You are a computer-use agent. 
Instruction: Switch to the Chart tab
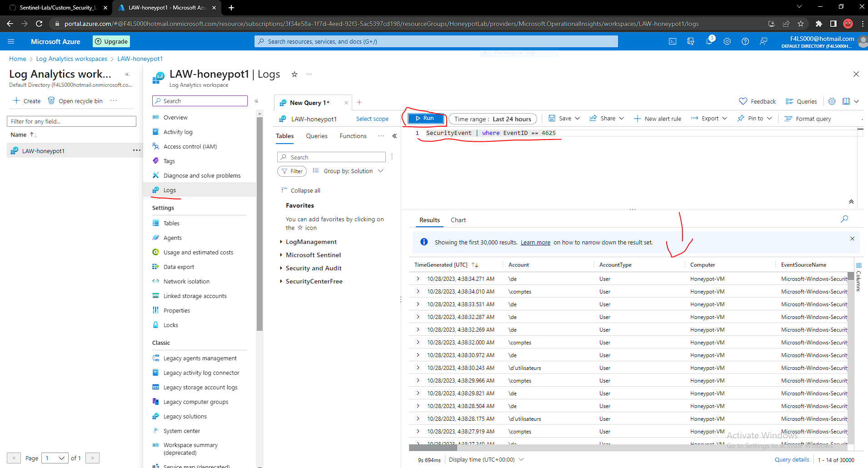(x=458, y=220)
